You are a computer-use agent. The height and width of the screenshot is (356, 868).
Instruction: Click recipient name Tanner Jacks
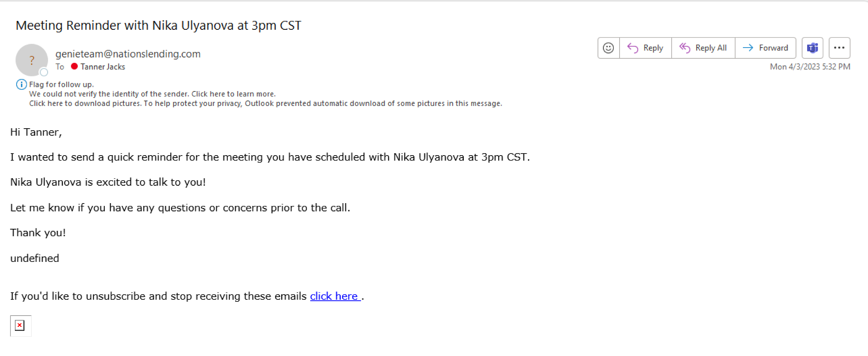103,67
